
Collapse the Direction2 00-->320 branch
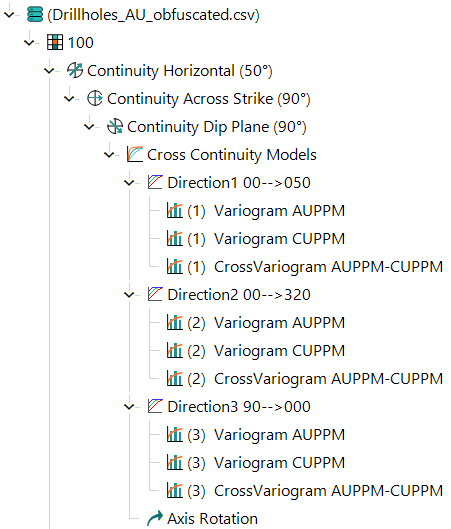[129, 295]
